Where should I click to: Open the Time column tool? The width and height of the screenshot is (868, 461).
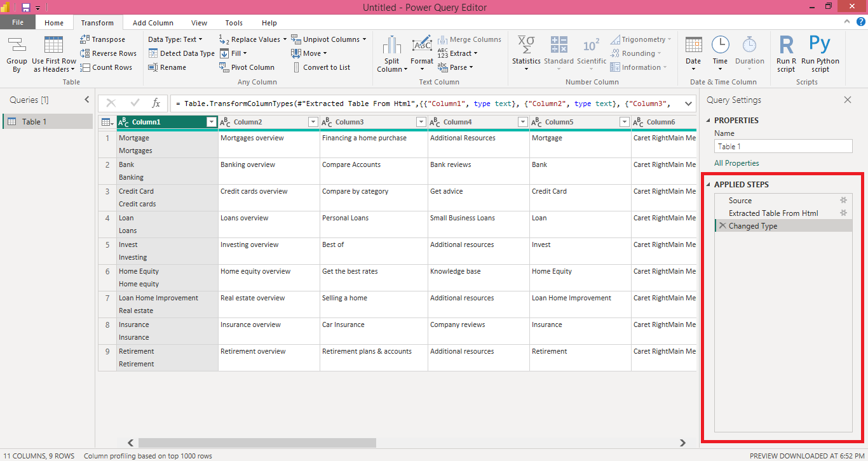(x=720, y=54)
